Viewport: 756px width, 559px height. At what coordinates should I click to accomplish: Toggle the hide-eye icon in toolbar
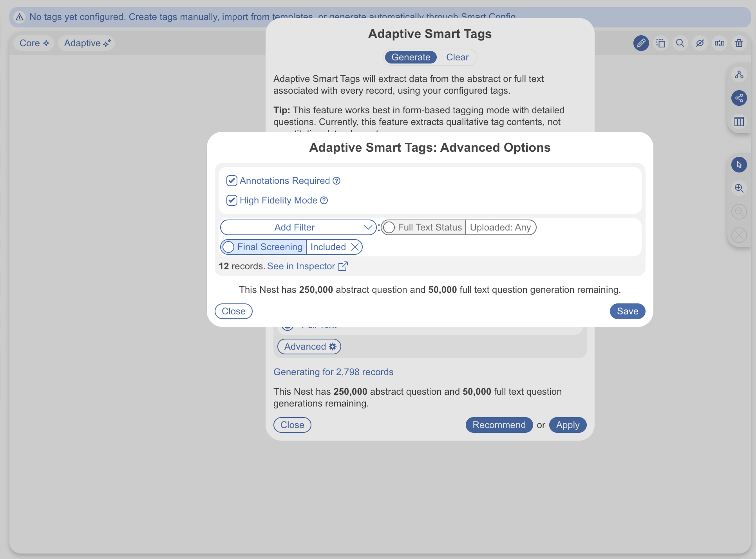pyautogui.click(x=700, y=43)
